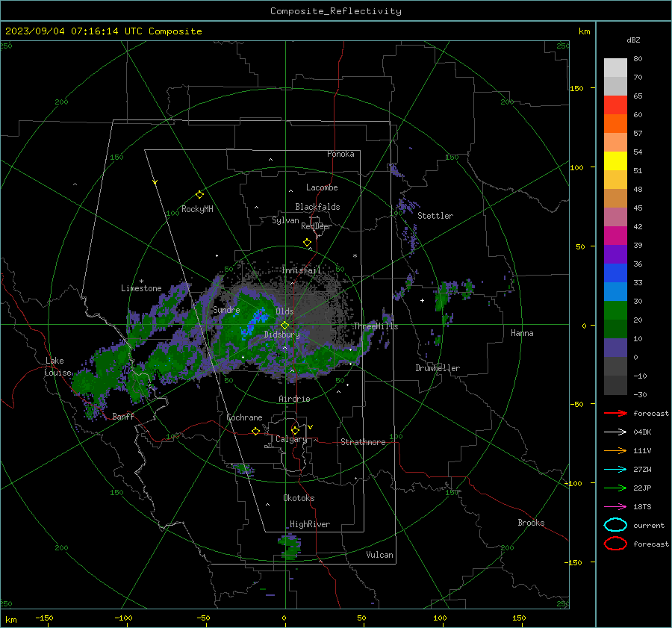Select the light gray 80 dBZ swatch
The image size is (672, 628).
pyautogui.click(x=615, y=68)
